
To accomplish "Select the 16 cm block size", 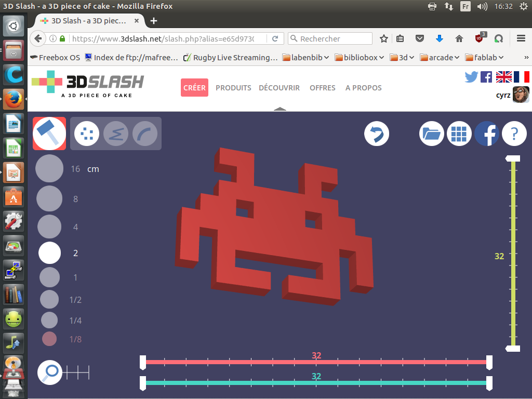I will pos(49,169).
